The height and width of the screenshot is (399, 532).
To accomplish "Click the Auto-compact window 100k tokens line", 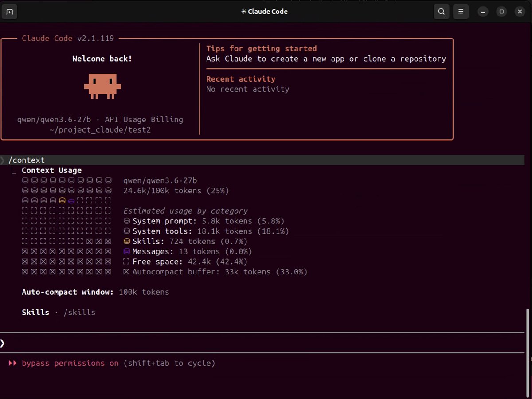I will point(95,292).
